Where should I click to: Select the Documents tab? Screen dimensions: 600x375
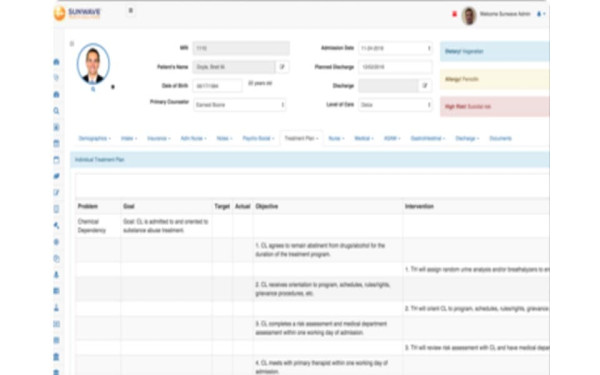point(500,139)
